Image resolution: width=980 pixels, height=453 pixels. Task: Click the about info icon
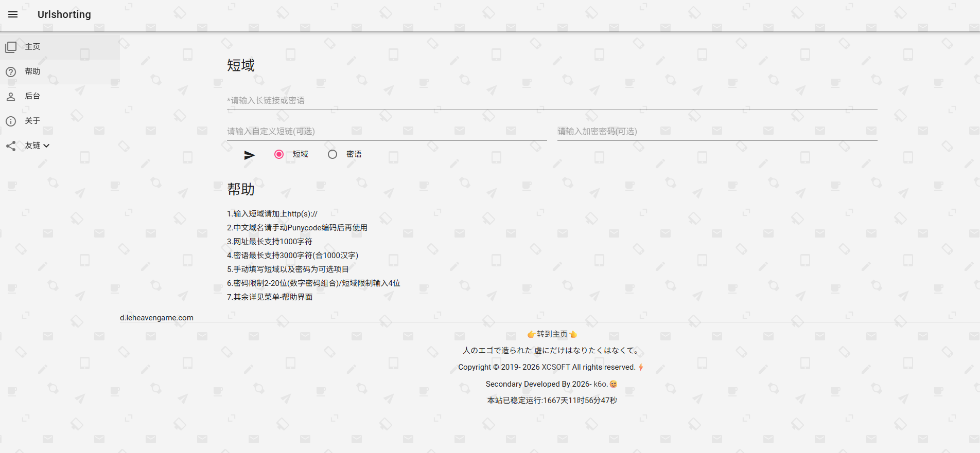(11, 121)
